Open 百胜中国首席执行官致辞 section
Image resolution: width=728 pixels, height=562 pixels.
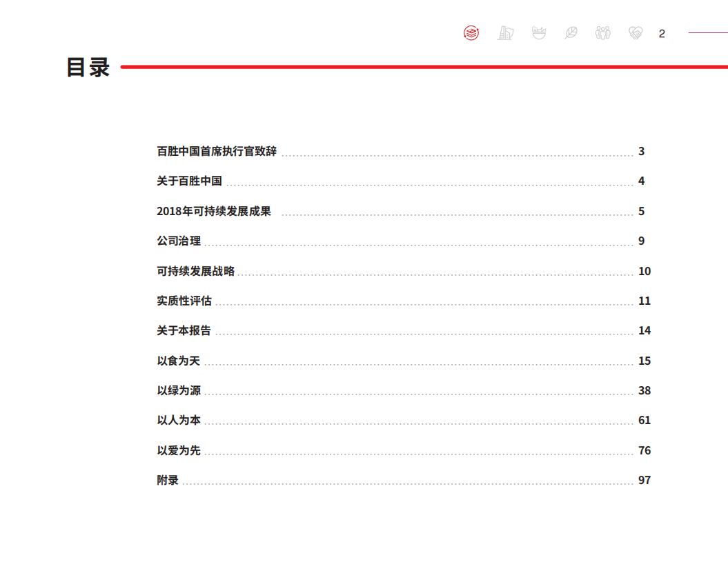tap(217, 151)
